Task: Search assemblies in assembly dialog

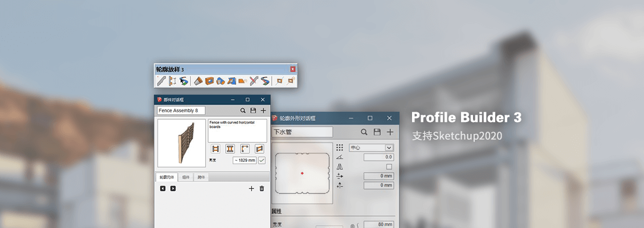Action: 243,111
